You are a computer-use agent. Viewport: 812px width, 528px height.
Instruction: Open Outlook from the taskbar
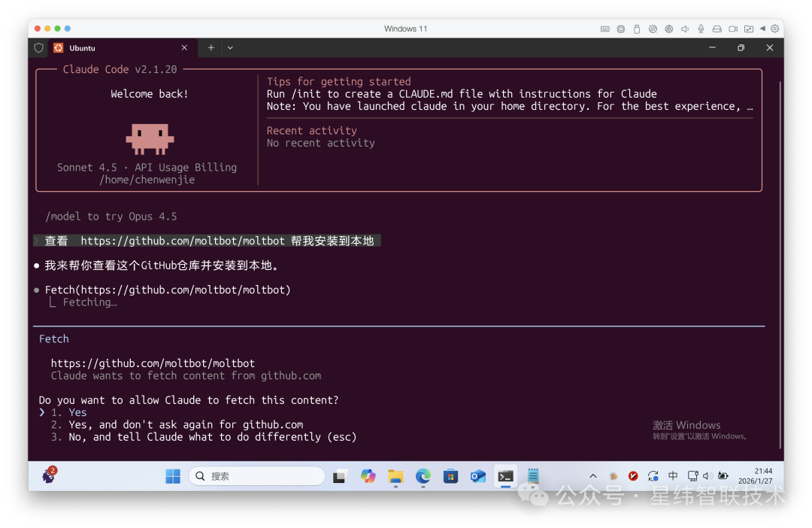(477, 476)
